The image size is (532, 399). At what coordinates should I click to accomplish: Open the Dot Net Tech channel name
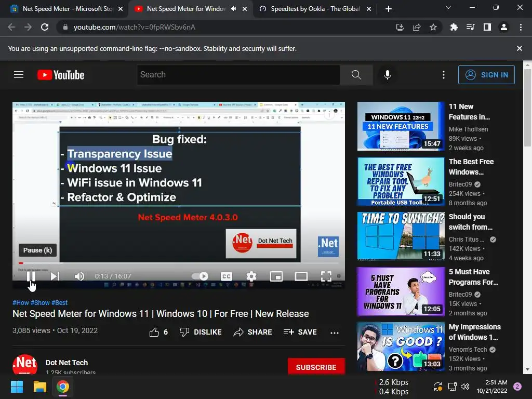(x=67, y=363)
